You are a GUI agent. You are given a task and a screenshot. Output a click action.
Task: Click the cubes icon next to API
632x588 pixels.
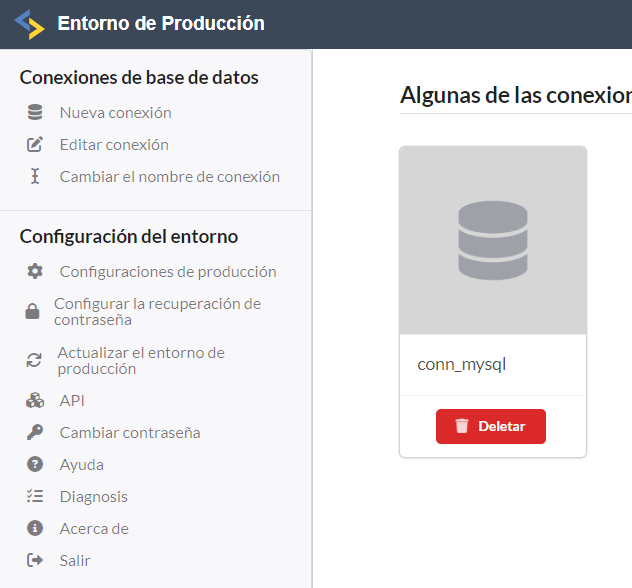pos(35,401)
